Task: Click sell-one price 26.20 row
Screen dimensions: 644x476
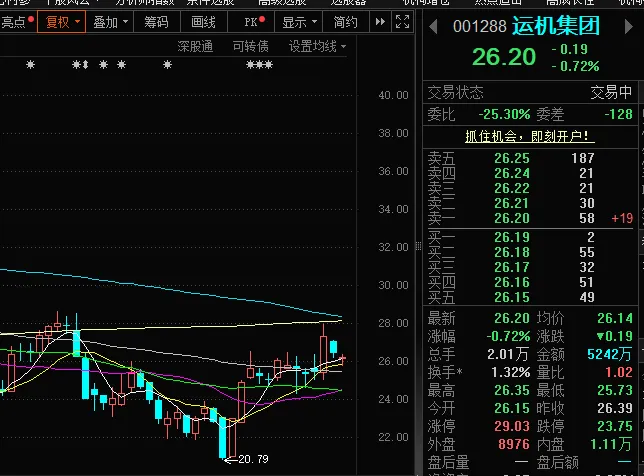Action: (530, 218)
